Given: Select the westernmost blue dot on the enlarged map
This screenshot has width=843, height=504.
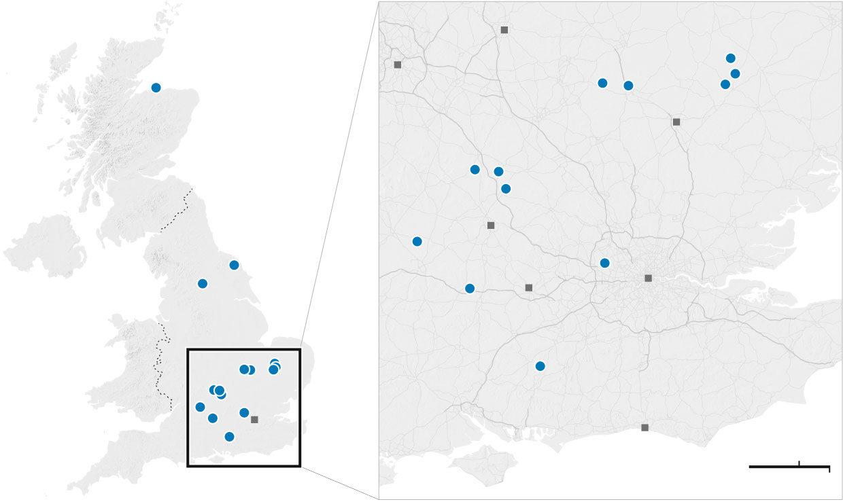Looking at the screenshot, I should [417, 241].
